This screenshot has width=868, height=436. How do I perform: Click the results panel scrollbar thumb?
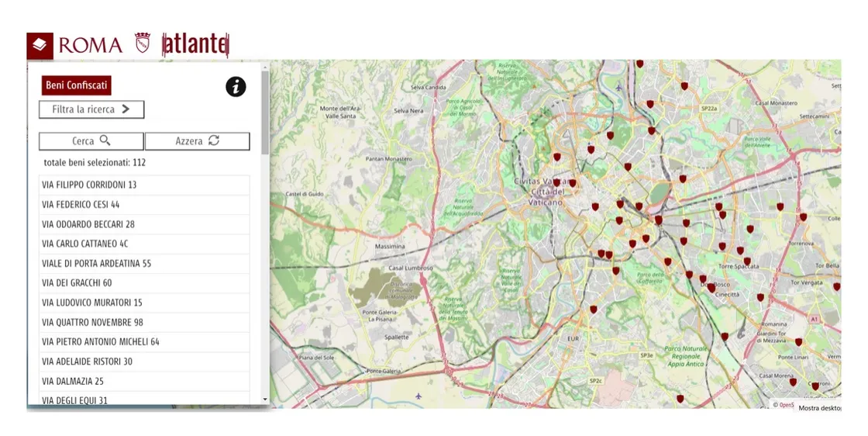(x=265, y=112)
